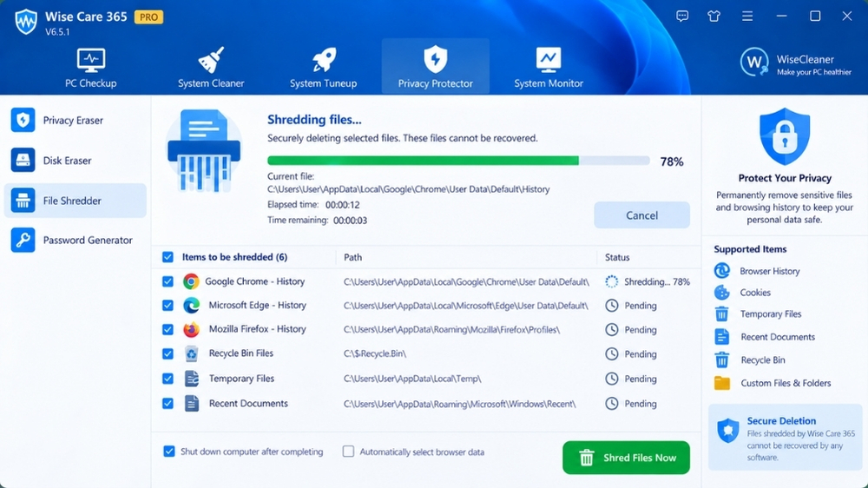
Task: Click time remaining value 00:00:03
Action: (x=350, y=220)
